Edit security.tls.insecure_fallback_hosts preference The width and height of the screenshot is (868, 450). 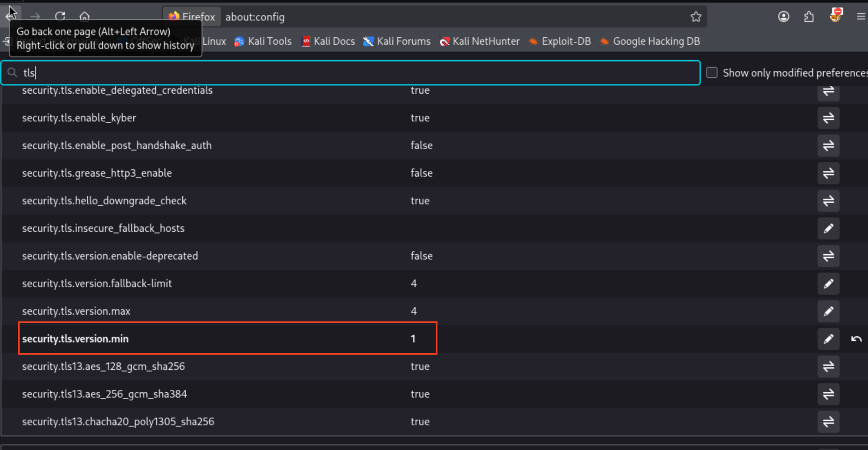pos(828,229)
